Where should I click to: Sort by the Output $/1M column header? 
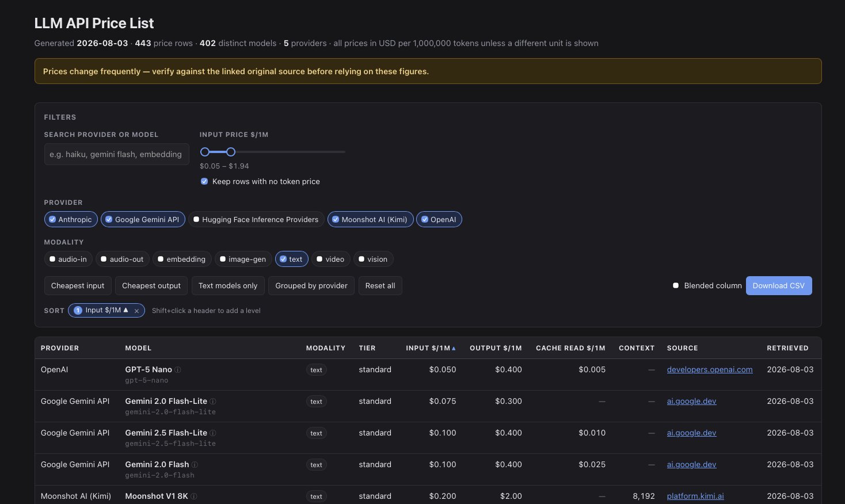tap(496, 348)
